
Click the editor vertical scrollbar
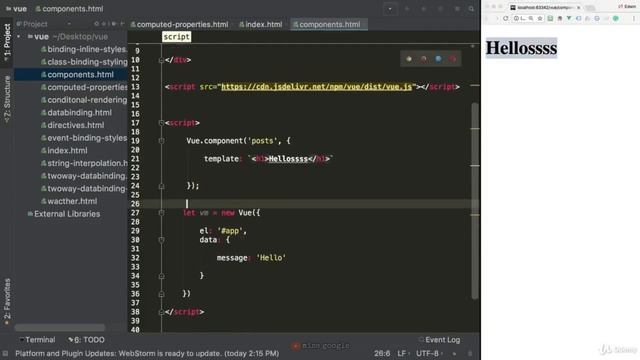point(475,200)
